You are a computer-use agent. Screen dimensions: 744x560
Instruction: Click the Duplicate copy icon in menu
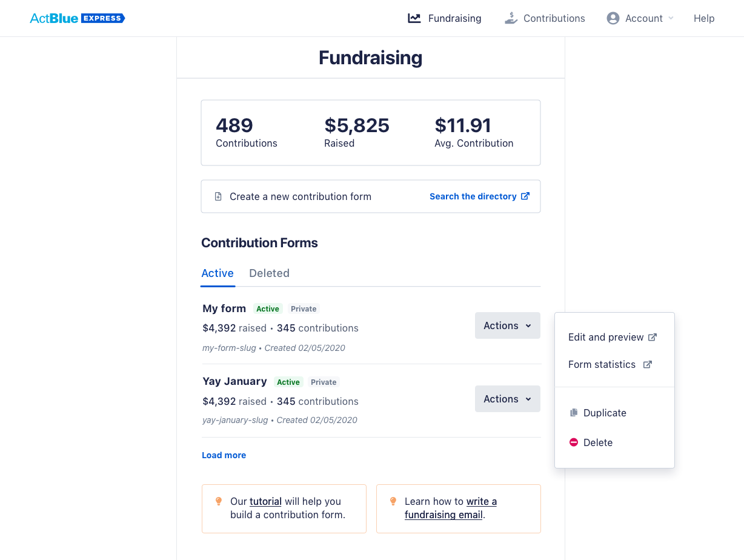(x=574, y=413)
